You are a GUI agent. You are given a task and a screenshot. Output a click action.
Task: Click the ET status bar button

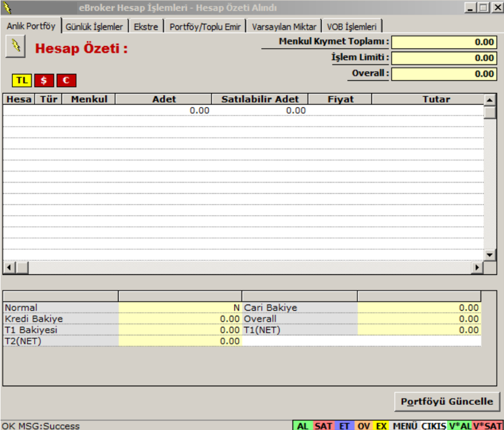pyautogui.click(x=344, y=426)
